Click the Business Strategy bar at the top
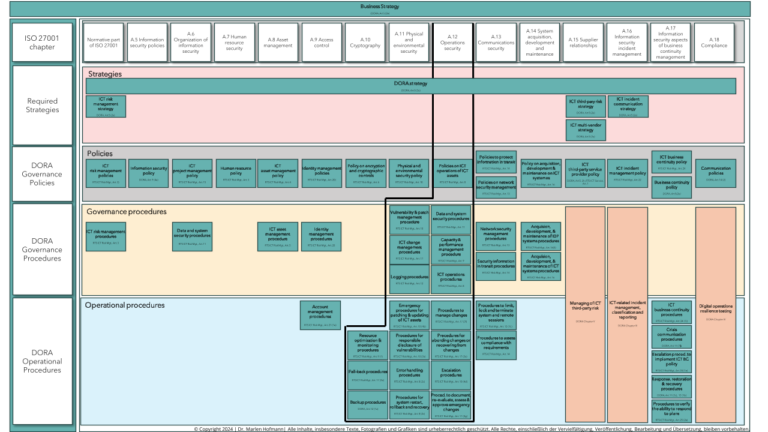The width and height of the screenshot is (768, 432). point(380,8)
